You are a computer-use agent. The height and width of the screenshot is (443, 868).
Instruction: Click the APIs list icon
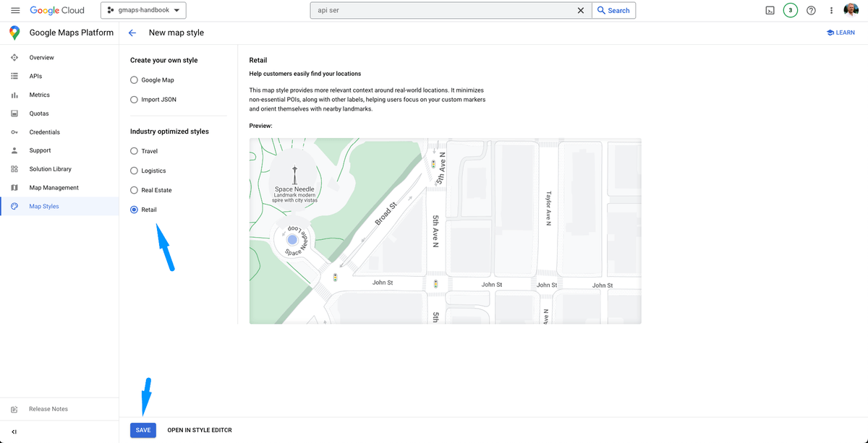click(14, 76)
